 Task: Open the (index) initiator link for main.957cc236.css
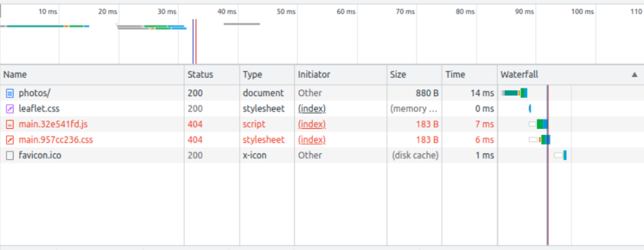[x=312, y=140]
